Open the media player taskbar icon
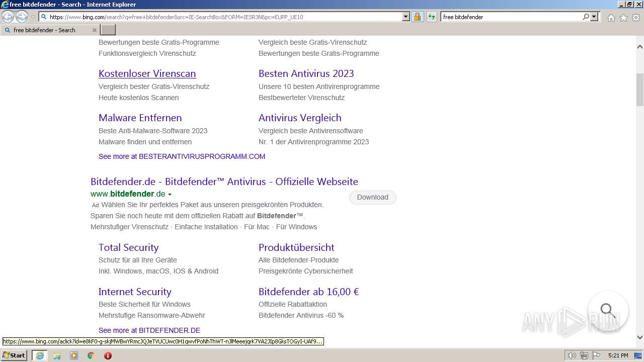Image resolution: width=644 pixels, height=362 pixels. point(74,355)
